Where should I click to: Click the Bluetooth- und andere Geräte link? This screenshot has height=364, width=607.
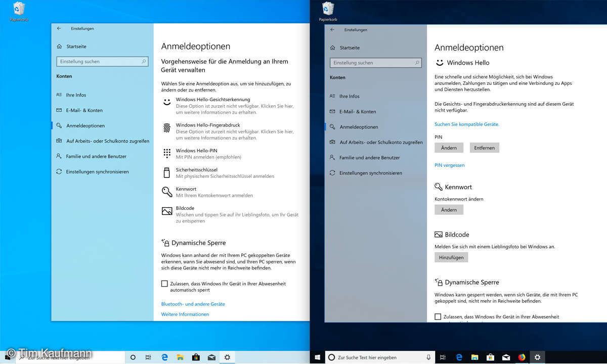tap(193, 304)
